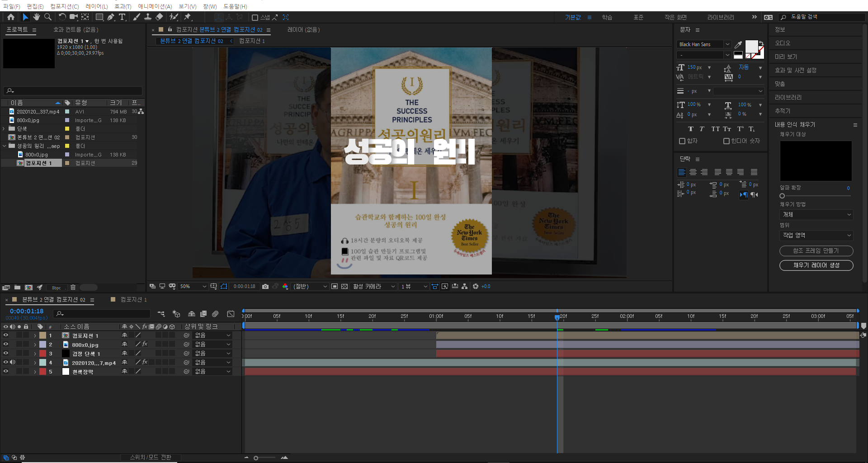Open the 50% magnification dropdown
The width and height of the screenshot is (868, 463).
pos(193,286)
